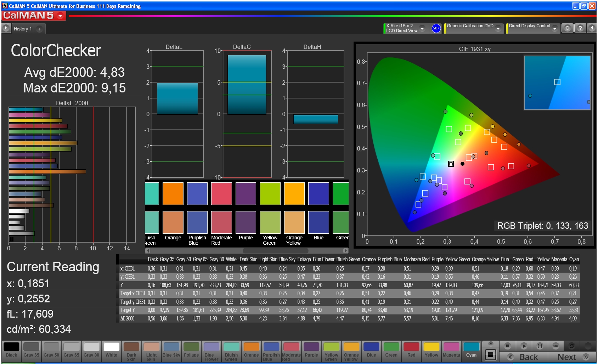The height and width of the screenshot is (364, 598).
Task: Switch to the History 1 tab
Action: [x=23, y=29]
